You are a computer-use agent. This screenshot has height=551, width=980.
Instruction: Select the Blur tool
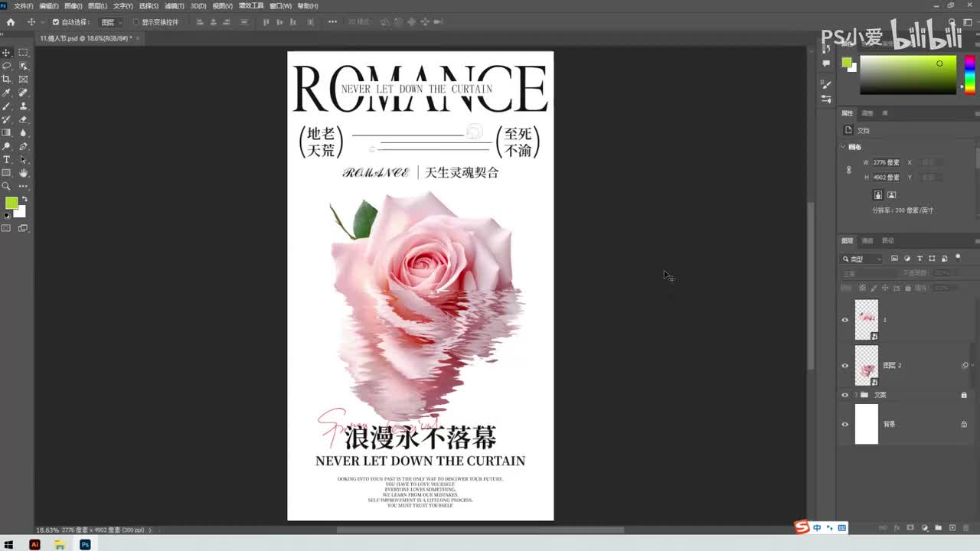point(23,133)
